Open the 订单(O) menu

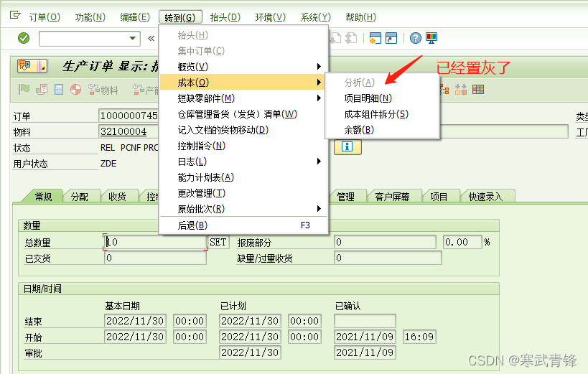45,17
